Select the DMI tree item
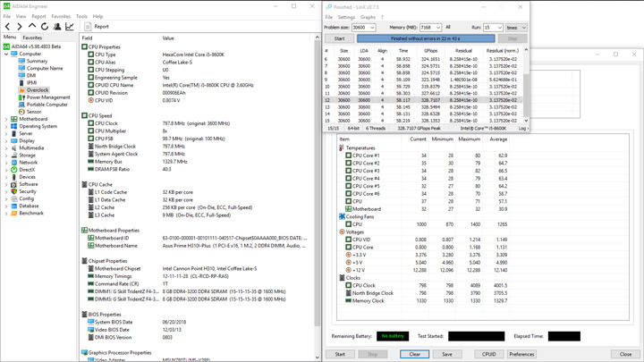The height and width of the screenshot is (362, 644). coord(31,75)
